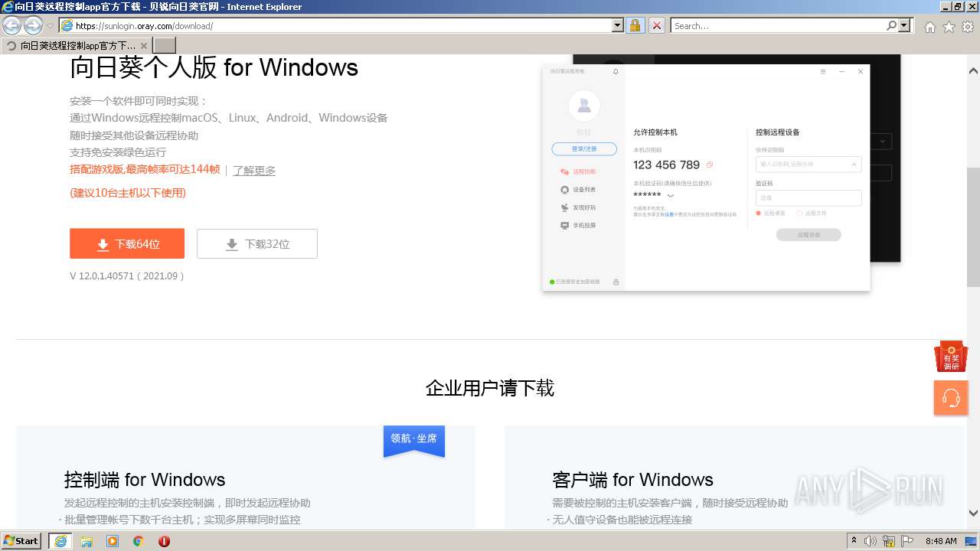Click the 控制端 for Windows heading
The width and height of the screenshot is (980, 551).
point(145,480)
